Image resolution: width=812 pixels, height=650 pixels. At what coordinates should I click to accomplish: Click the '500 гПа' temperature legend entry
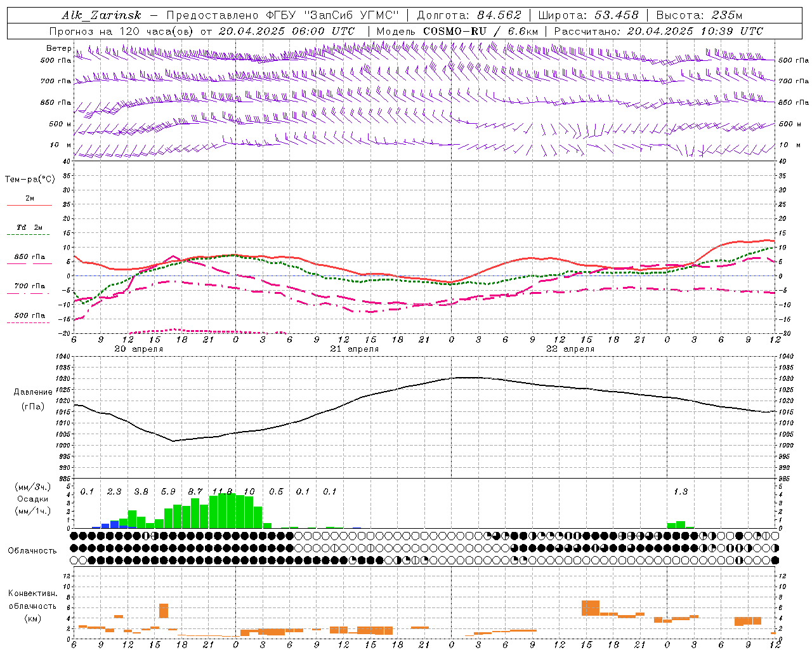pos(30,315)
